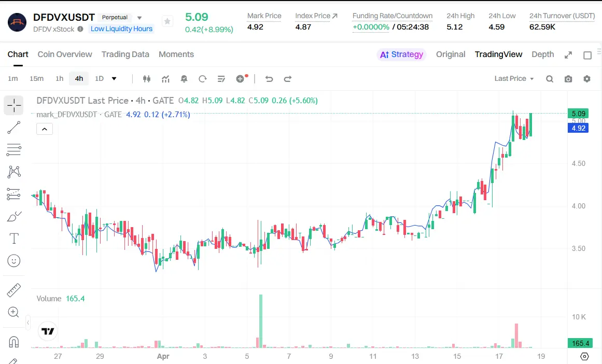Image resolution: width=602 pixels, height=364 pixels.
Task: Open the AI Strategy button
Action: [401, 54]
